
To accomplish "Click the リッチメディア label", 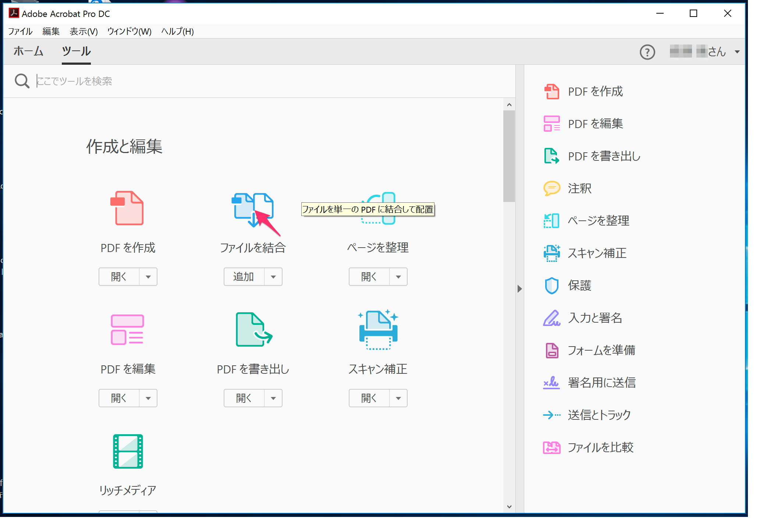I will pos(128,490).
